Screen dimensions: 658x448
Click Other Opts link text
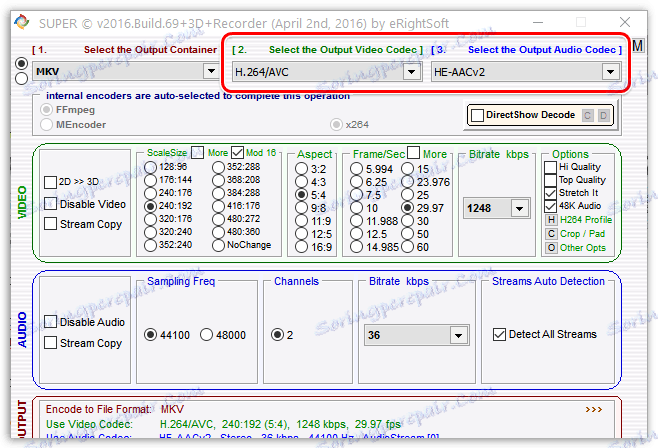(x=583, y=247)
